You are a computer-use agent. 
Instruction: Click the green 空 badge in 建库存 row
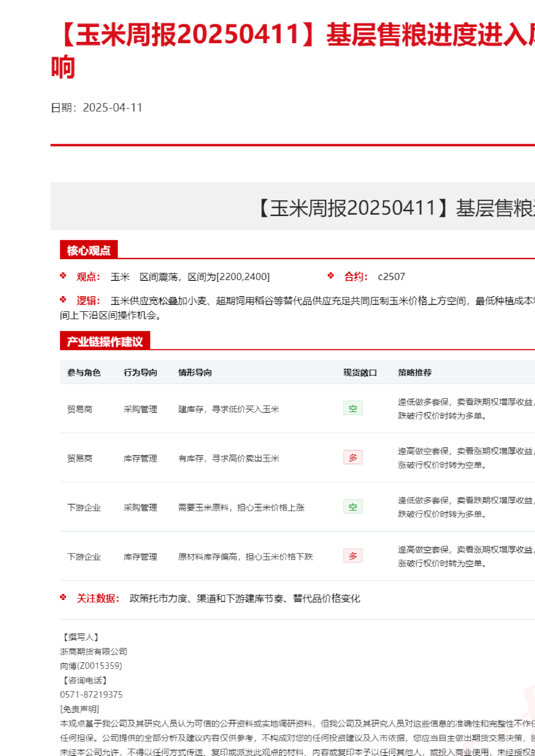pos(353,409)
